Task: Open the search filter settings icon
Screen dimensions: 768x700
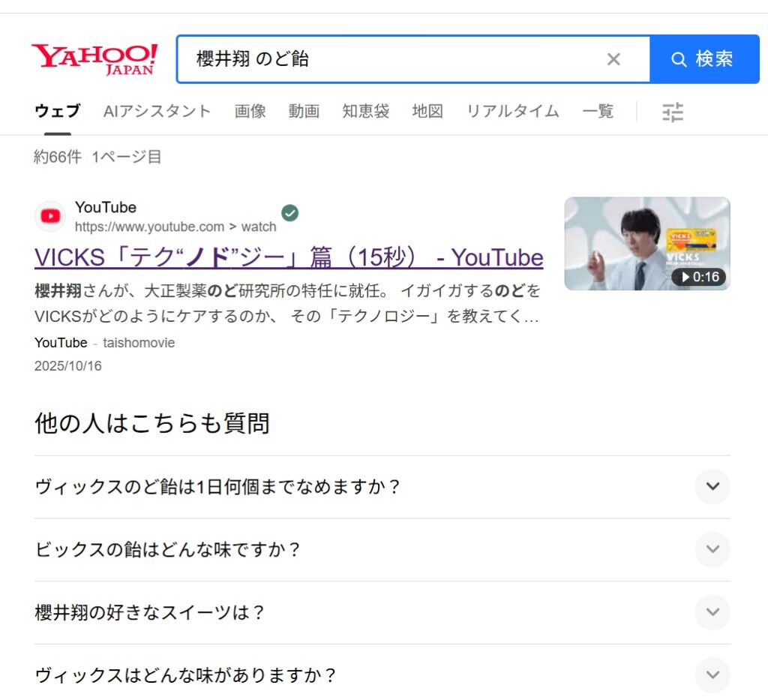Action: [673, 112]
